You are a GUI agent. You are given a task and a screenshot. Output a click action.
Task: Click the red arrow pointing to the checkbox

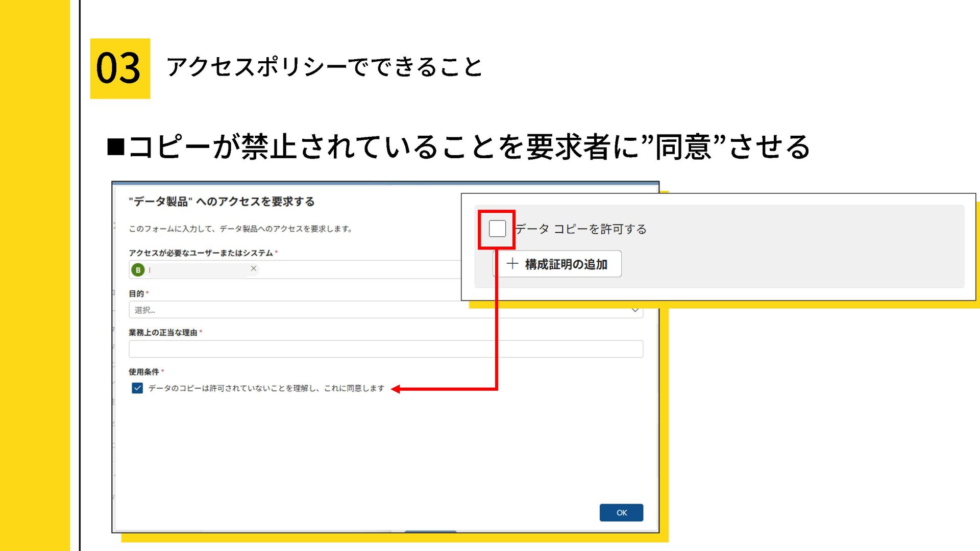coord(396,389)
